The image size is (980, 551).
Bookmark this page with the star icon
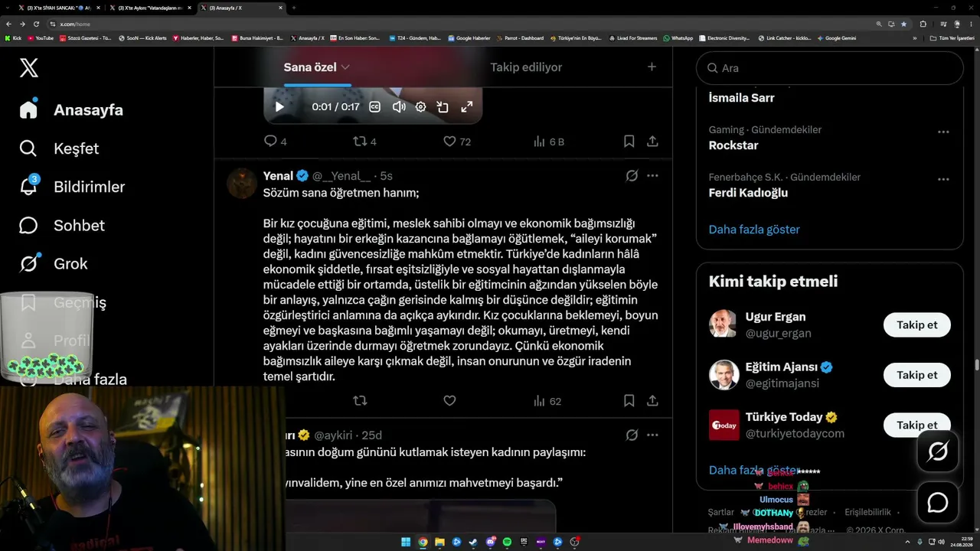(x=903, y=24)
